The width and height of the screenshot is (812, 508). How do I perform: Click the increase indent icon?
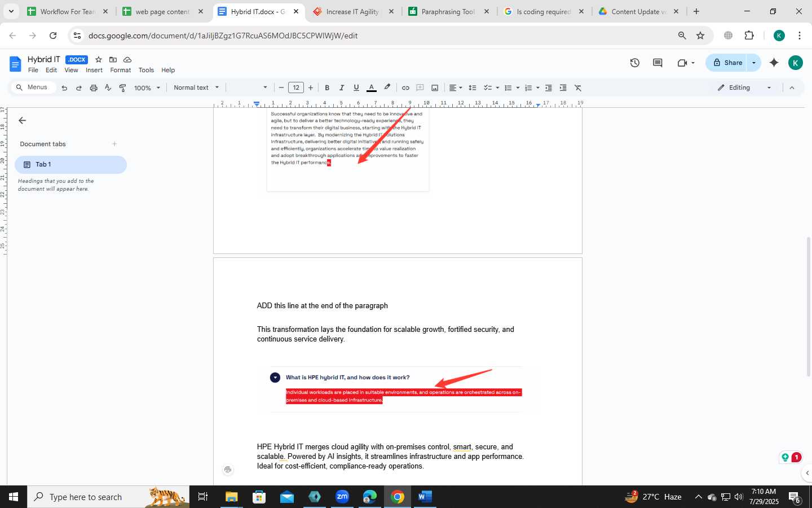tap(563, 87)
